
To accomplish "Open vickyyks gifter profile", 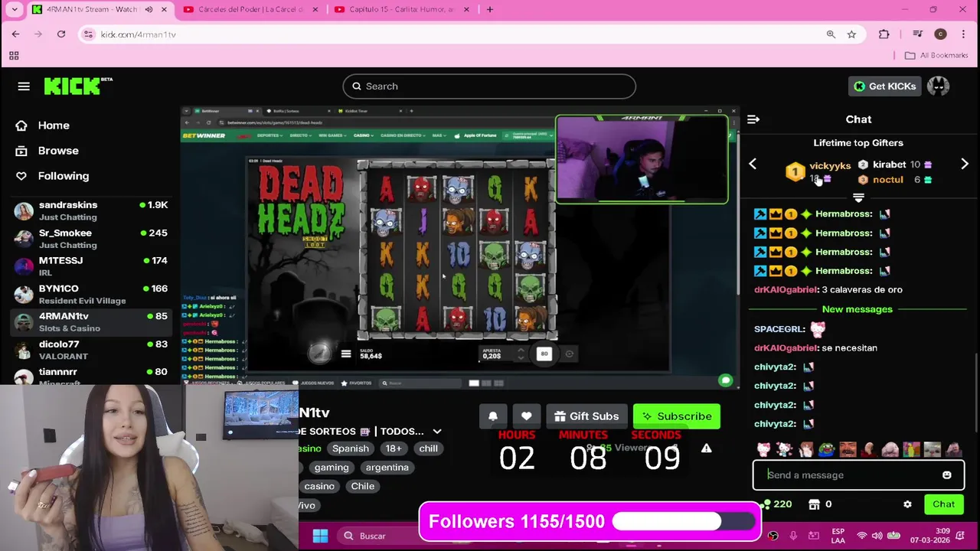I will 830,166.
